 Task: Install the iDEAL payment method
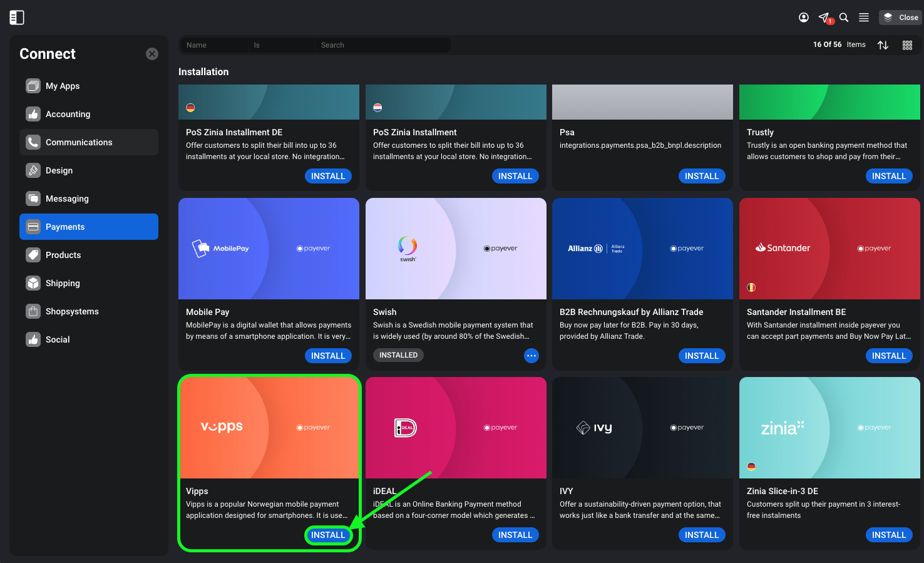pyautogui.click(x=515, y=535)
